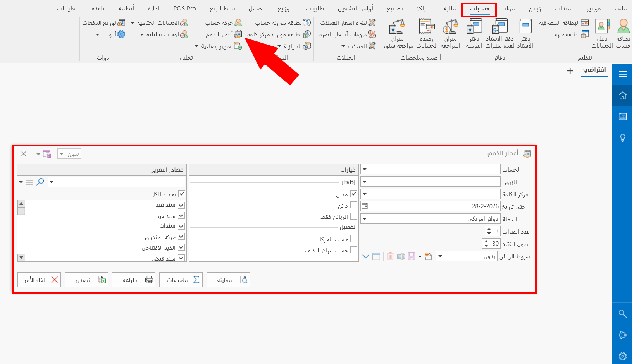Screen dimensions: 632x364
Task: Add a new tab with the plus button
Action: point(570,70)
